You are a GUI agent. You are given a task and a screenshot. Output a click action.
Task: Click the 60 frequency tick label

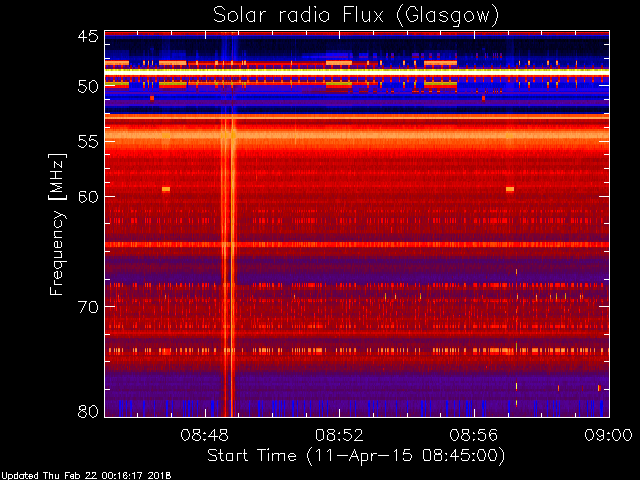point(88,196)
